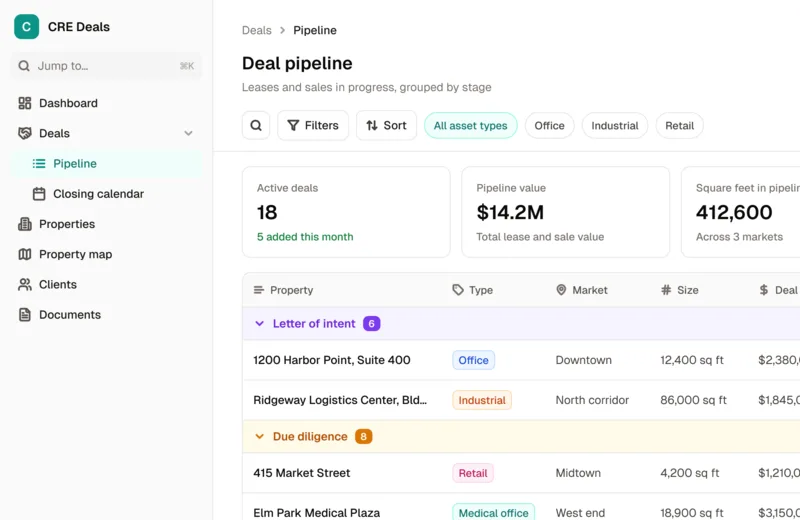Click the Pipeline list icon

39,163
